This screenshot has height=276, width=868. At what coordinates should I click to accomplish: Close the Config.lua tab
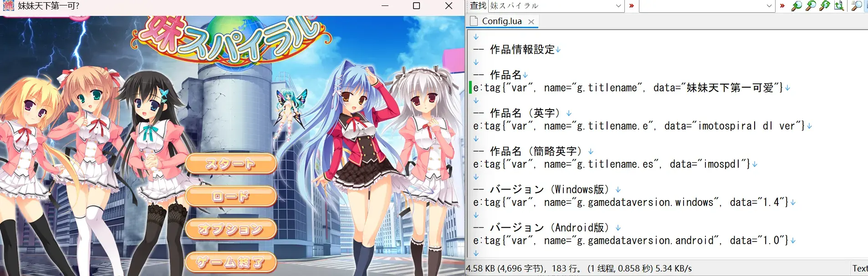(531, 21)
